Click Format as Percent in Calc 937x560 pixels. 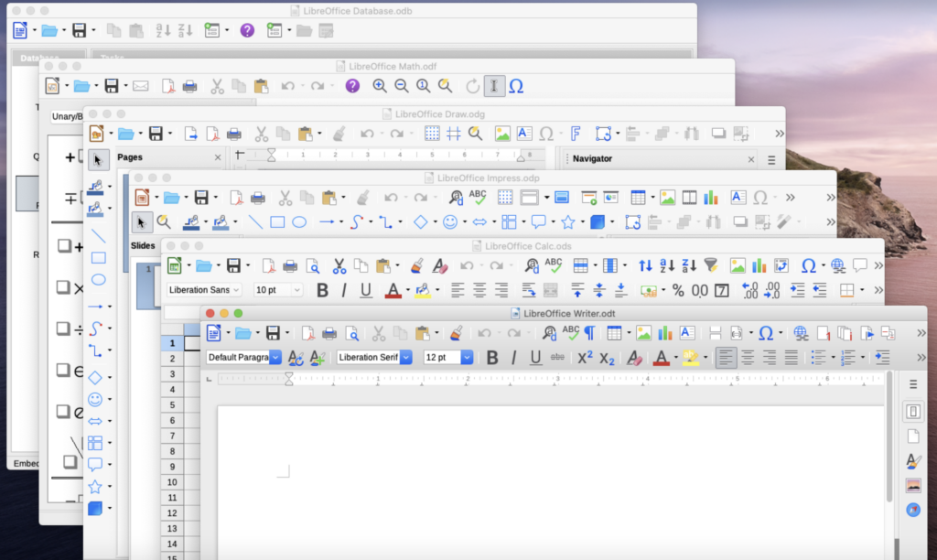(678, 290)
